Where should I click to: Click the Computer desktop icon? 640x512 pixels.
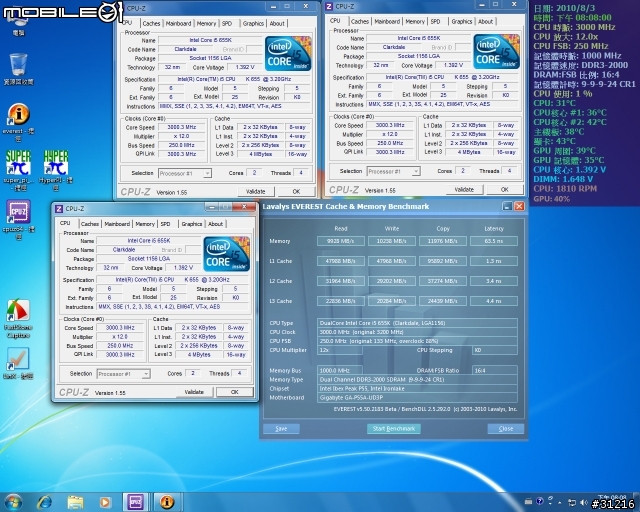coord(18,20)
